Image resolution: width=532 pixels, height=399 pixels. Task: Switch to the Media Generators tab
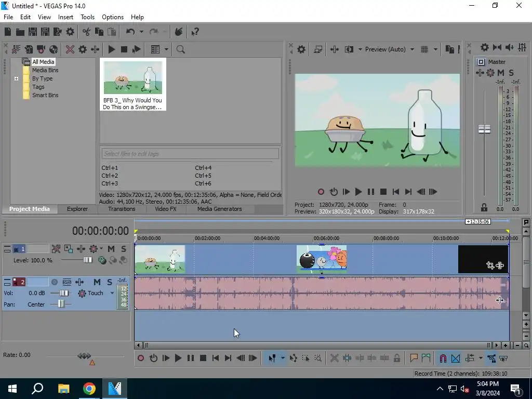220,209
